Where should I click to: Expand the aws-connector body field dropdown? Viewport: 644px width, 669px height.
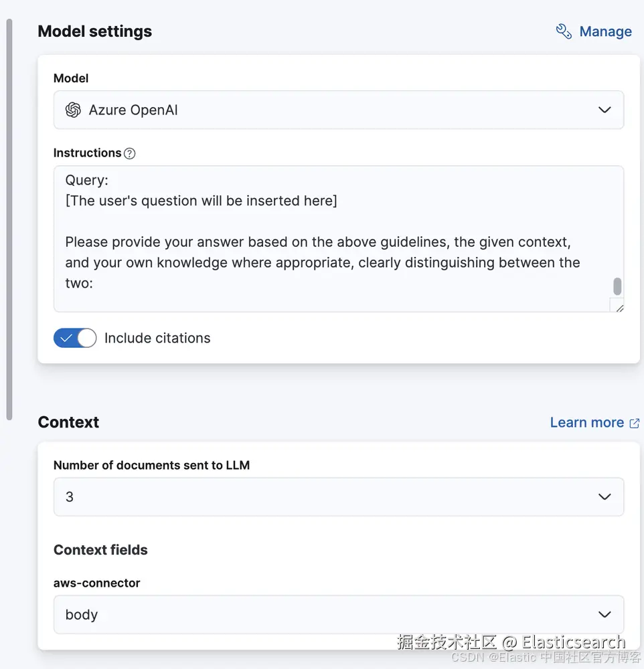pyautogui.click(x=338, y=614)
